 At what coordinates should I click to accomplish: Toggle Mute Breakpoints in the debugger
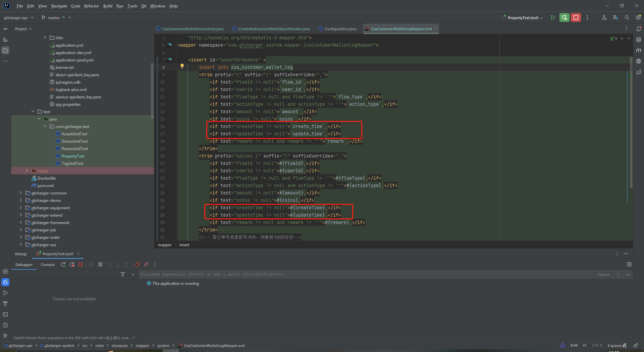[146, 265]
